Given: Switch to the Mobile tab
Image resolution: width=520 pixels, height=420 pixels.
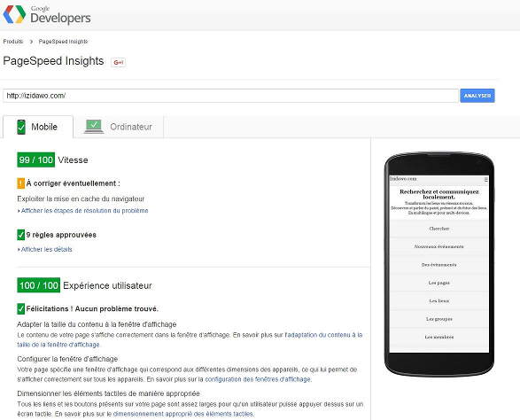Looking at the screenshot, I should 38,127.
